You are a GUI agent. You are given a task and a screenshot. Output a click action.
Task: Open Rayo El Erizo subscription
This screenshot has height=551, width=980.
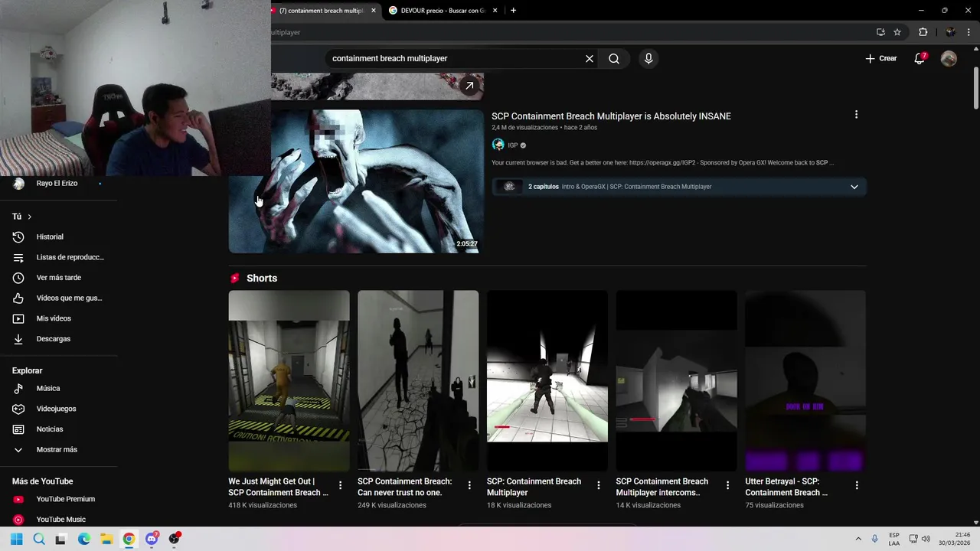point(58,184)
